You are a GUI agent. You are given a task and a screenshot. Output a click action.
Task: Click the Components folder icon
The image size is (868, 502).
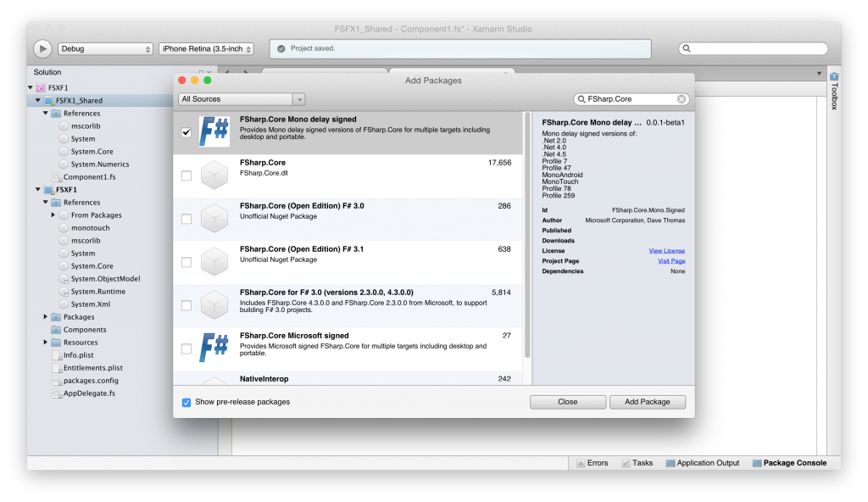56,330
